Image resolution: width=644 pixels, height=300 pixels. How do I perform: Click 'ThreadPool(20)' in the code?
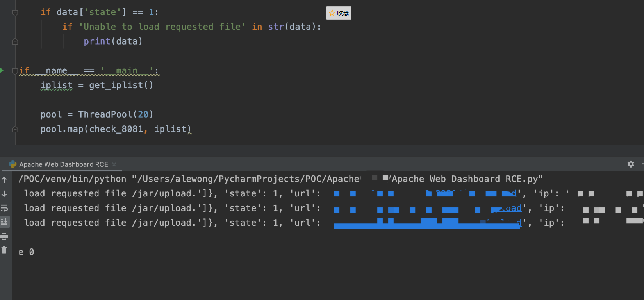coord(116,114)
